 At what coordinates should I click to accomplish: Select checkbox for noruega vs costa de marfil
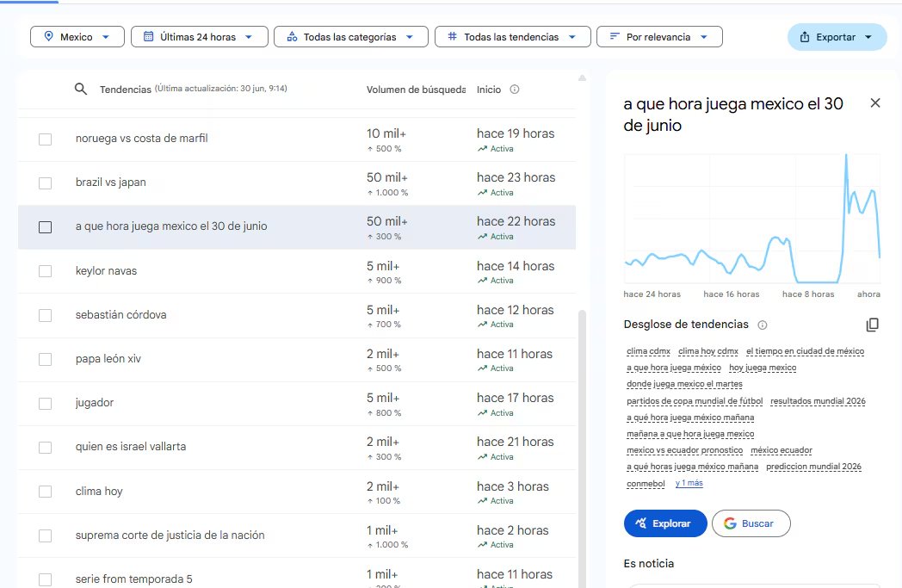(x=45, y=139)
